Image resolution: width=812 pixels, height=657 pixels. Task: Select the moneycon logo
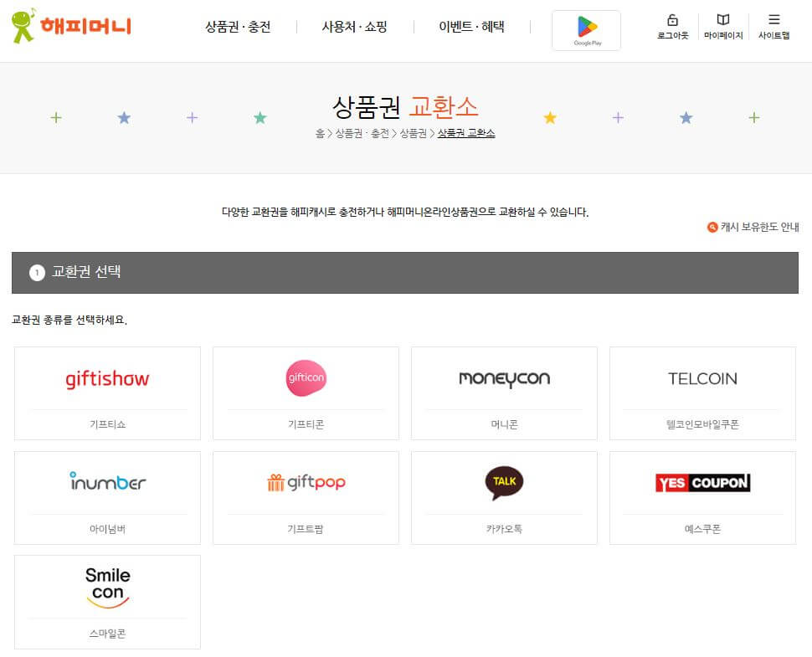[x=505, y=379]
